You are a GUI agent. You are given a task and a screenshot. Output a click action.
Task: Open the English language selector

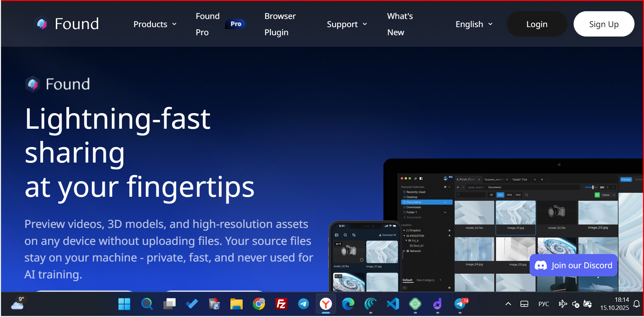pos(474,24)
